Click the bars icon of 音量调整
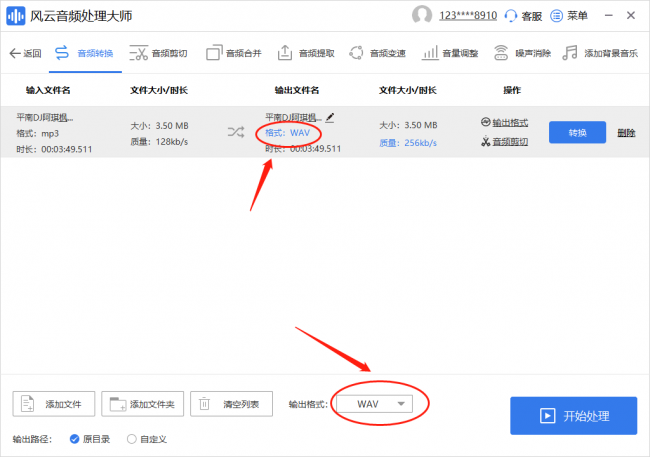The width and height of the screenshot is (650, 457). (x=430, y=53)
